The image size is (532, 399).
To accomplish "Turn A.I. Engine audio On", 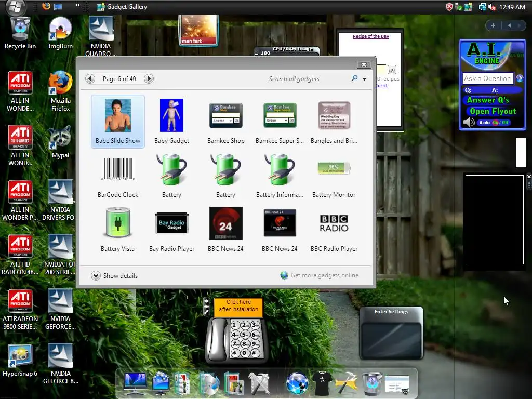I will (495, 123).
